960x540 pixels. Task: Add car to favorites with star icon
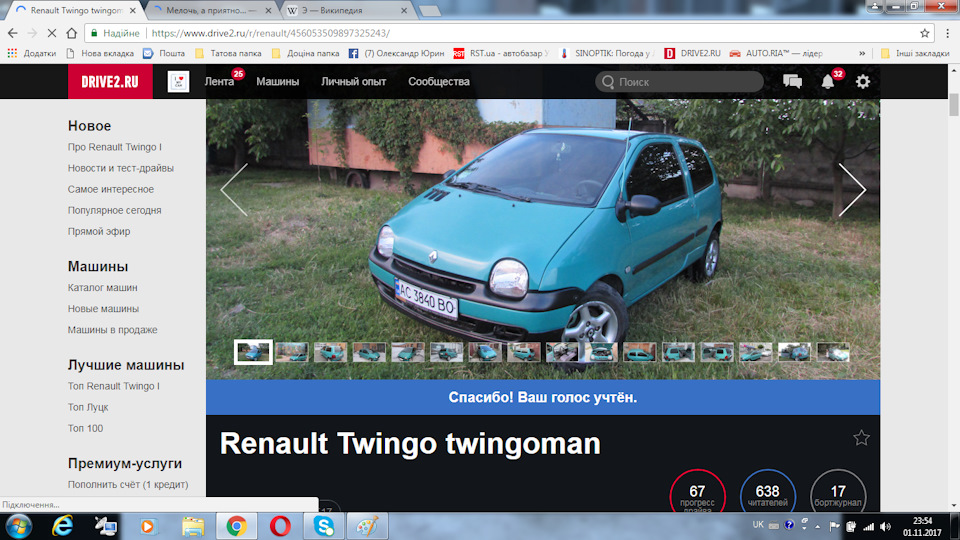click(x=861, y=438)
